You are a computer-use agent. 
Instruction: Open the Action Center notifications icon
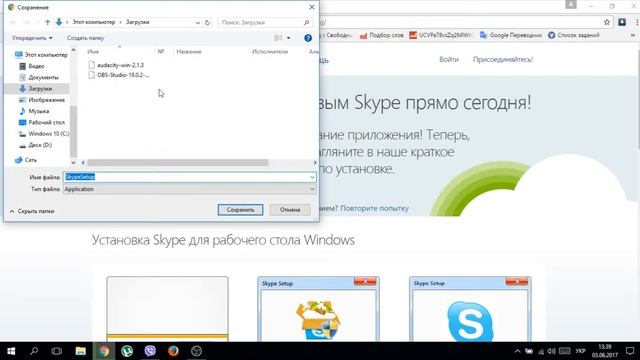[630, 351]
